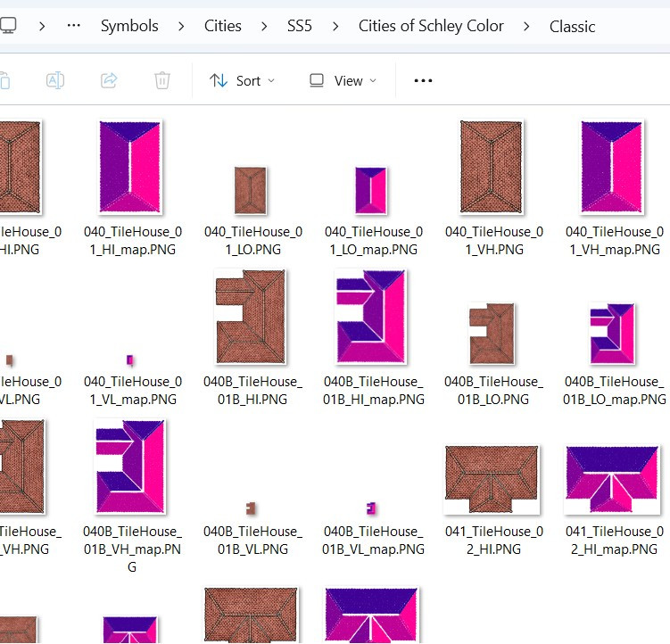Open the View dropdown menu
The width and height of the screenshot is (670, 644).
click(343, 80)
